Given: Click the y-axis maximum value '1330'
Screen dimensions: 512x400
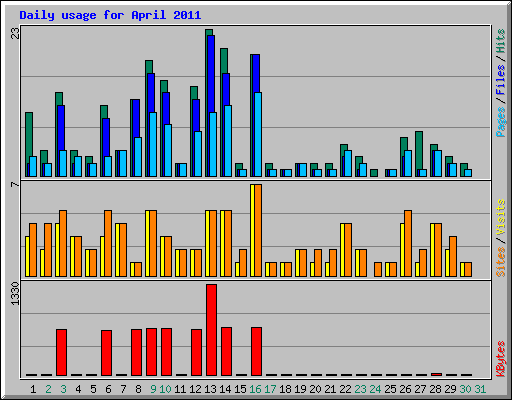Looking at the screenshot, I should (15, 293).
